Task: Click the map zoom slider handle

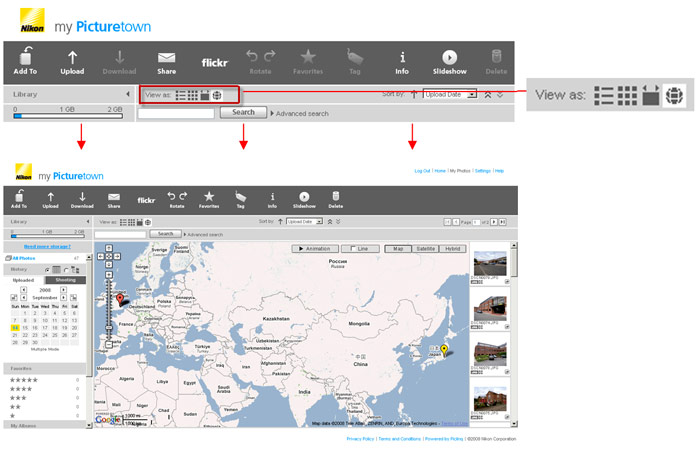Action: pyautogui.click(x=108, y=328)
